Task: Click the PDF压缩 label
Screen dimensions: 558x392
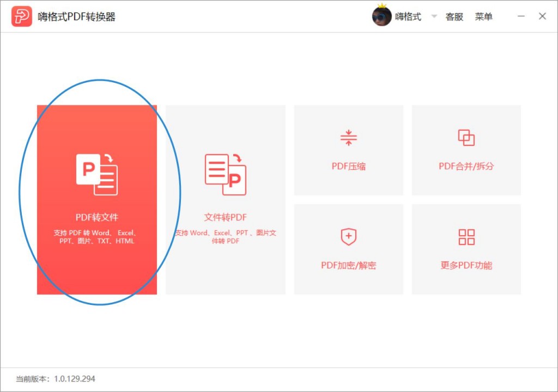Action: tap(349, 166)
